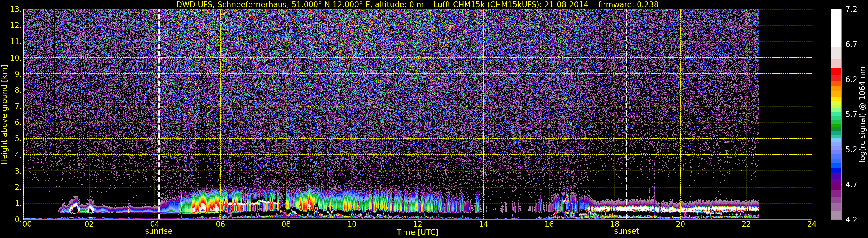This screenshot has width=868, height=238.
Task: Click the 'sunset' label under the x-axis
Action: [626, 231]
